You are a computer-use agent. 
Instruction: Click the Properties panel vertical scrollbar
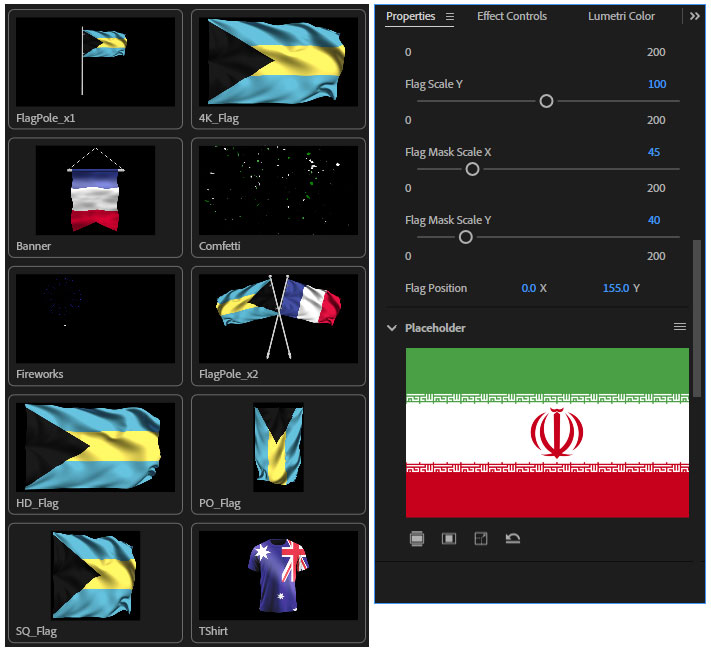pyautogui.click(x=697, y=318)
